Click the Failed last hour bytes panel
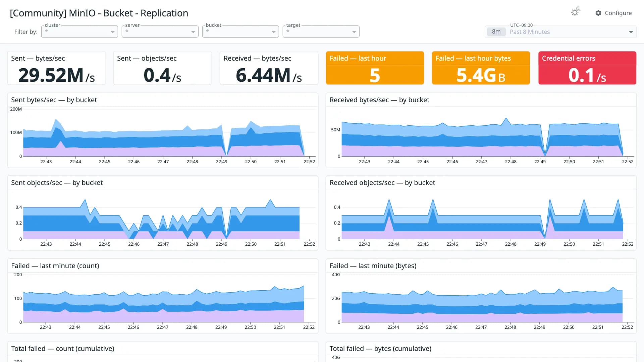The width and height of the screenshot is (644, 362). [x=481, y=68]
